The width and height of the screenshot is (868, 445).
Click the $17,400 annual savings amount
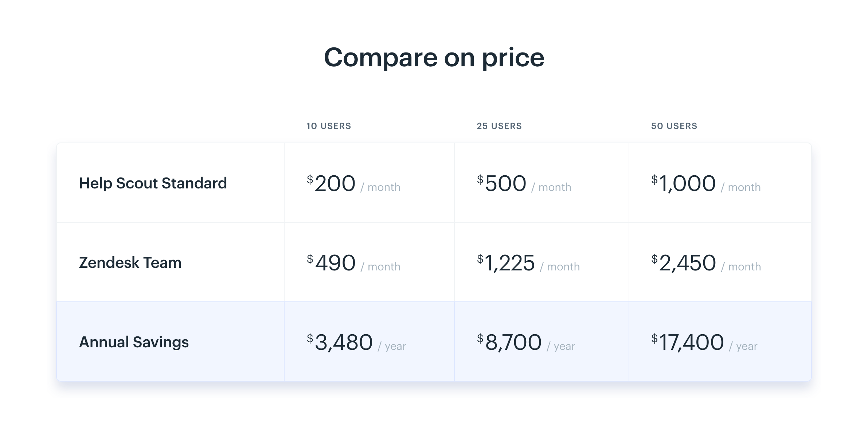tap(688, 342)
